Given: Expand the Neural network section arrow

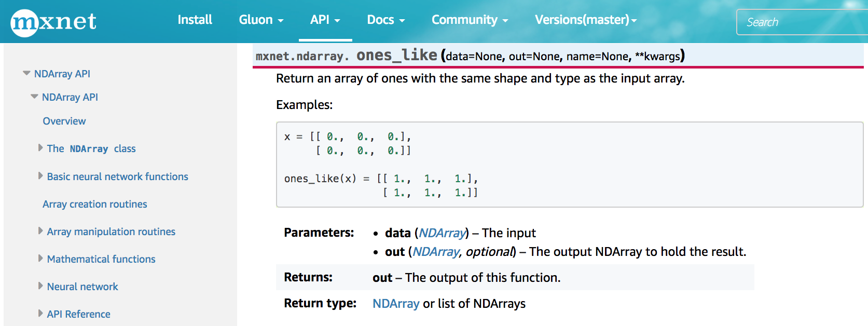Looking at the screenshot, I should tap(40, 286).
